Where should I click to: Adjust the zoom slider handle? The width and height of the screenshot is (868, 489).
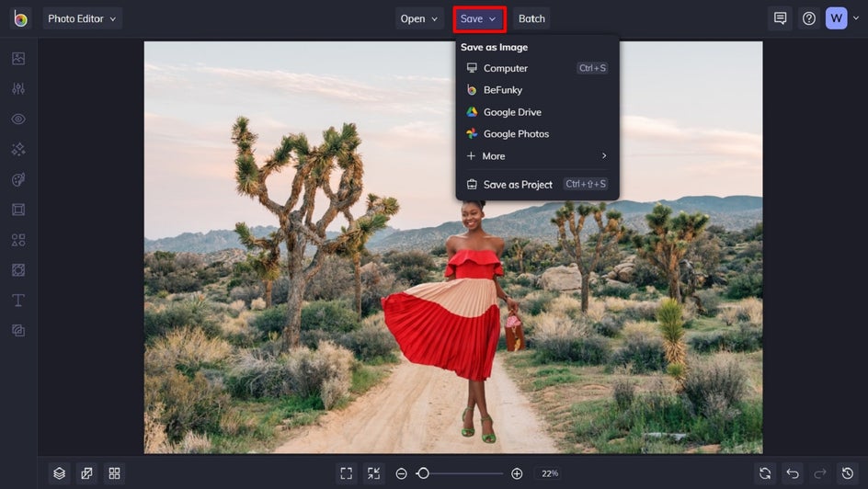[424, 473]
